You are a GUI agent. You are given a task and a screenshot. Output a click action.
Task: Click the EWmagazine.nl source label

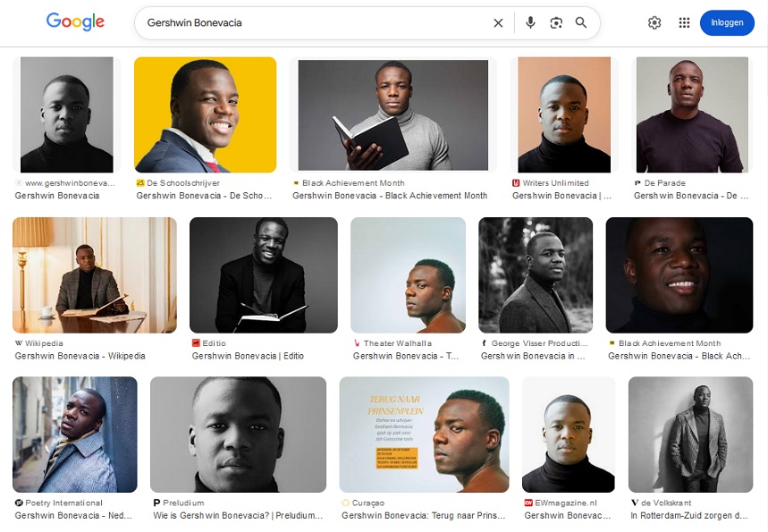pyautogui.click(x=566, y=502)
